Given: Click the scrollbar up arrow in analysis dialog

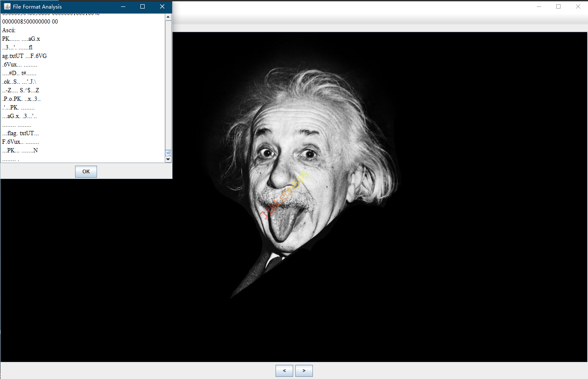Looking at the screenshot, I should point(168,17).
